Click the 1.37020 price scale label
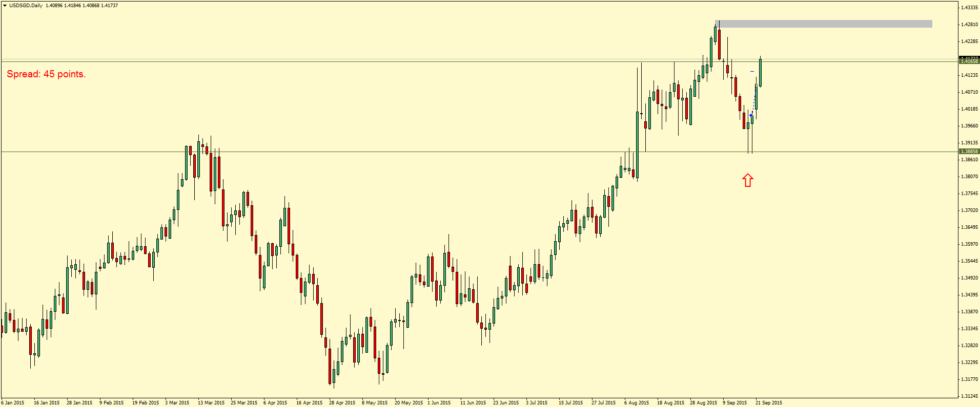This screenshot has height=407, width=980. click(x=970, y=210)
